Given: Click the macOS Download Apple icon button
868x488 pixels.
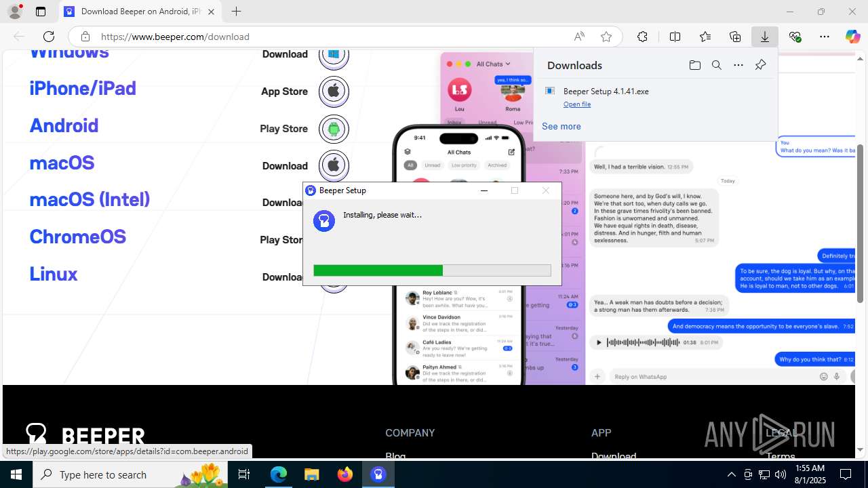Looking at the screenshot, I should point(334,165).
